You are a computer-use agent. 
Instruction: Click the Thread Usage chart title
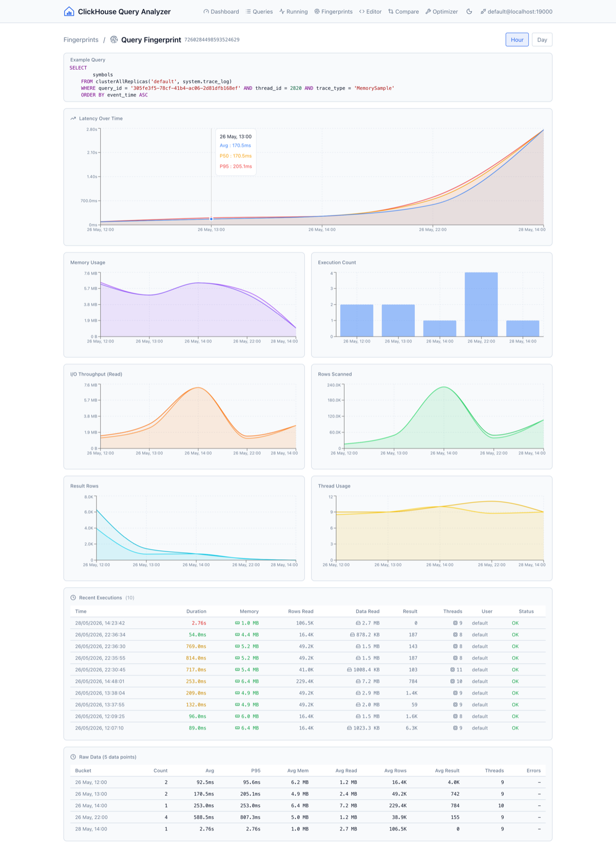pos(334,486)
